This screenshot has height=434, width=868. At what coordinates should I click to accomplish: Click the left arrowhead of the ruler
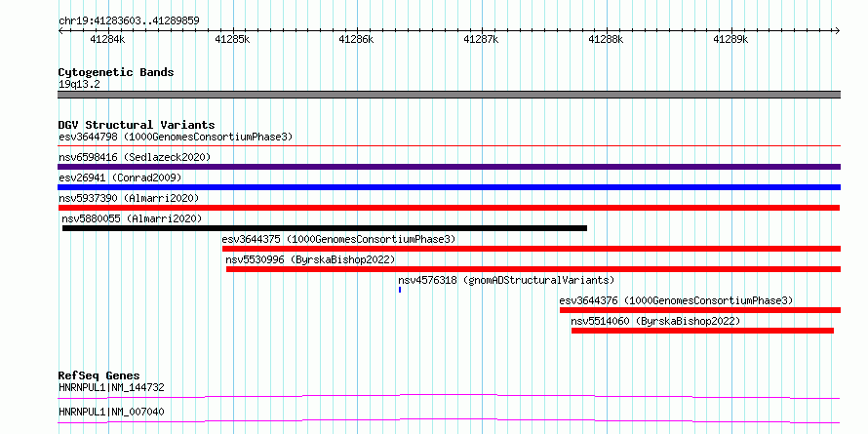(x=60, y=30)
